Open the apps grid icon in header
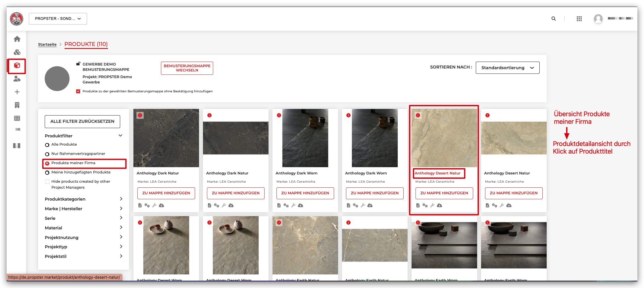Image resolution: width=644 pixels, height=288 pixels. pos(579,19)
